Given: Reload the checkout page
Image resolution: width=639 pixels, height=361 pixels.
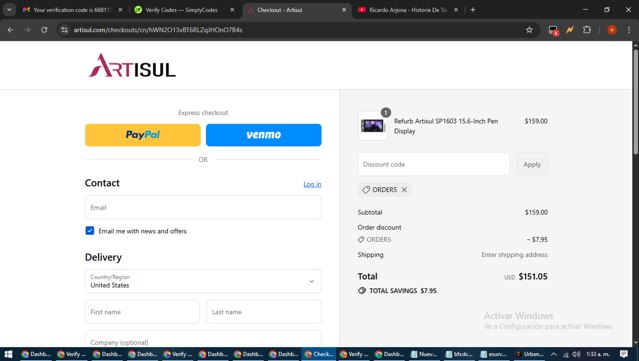Looking at the screenshot, I should pyautogui.click(x=44, y=30).
